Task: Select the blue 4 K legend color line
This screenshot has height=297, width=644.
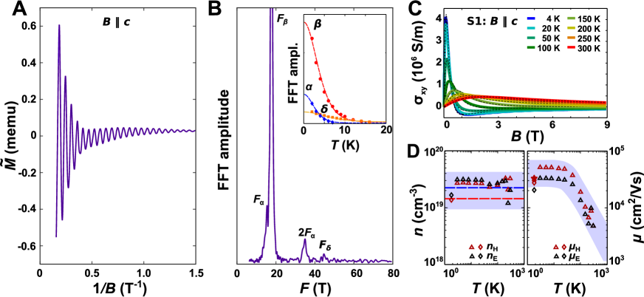Action: pos(531,19)
